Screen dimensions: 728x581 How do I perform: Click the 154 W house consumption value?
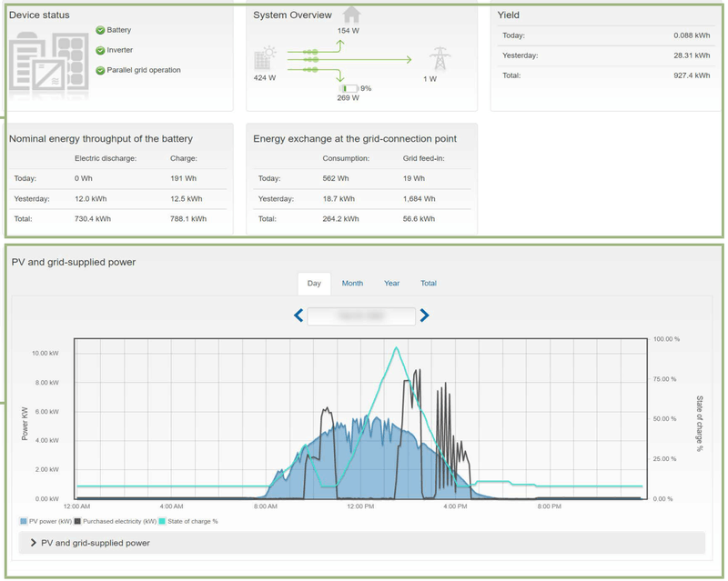349,31
